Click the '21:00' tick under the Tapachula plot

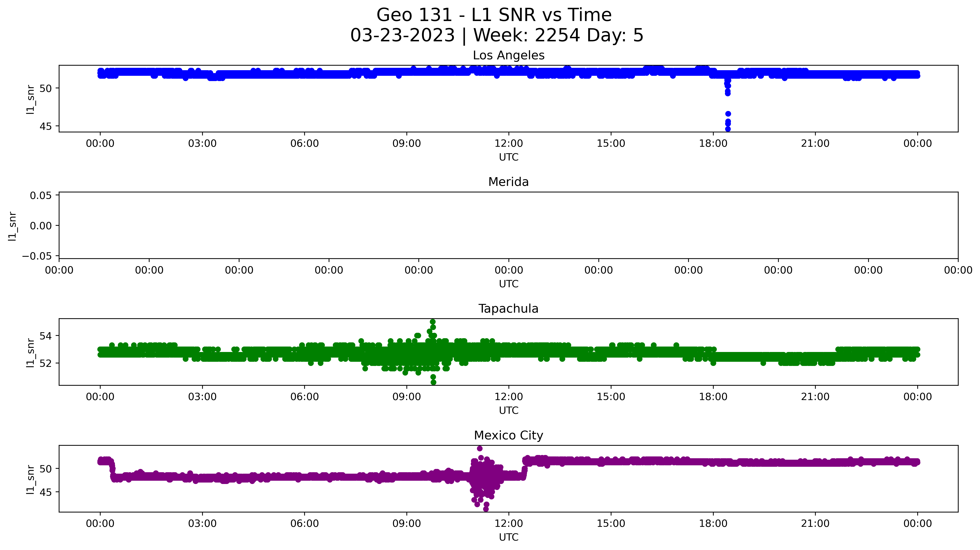(815, 397)
